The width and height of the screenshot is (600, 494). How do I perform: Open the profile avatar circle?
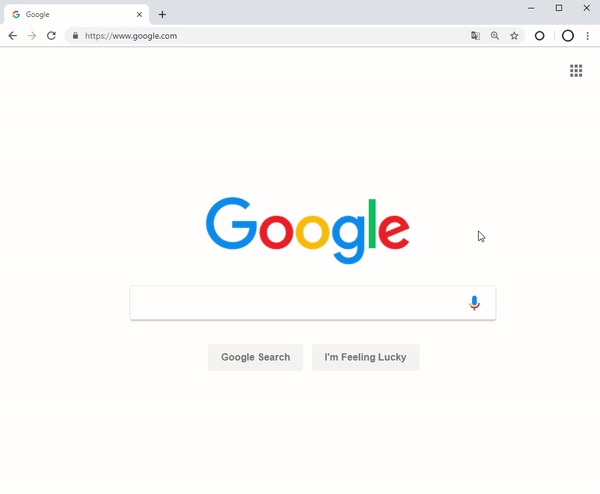point(568,36)
